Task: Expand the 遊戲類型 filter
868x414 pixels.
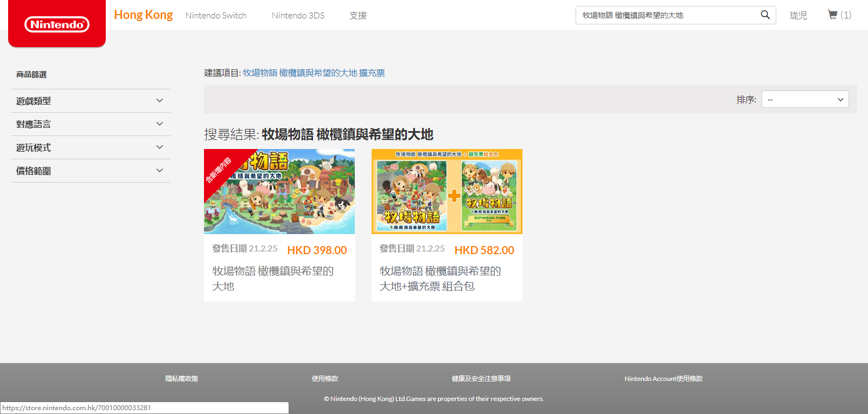Action: [x=91, y=101]
